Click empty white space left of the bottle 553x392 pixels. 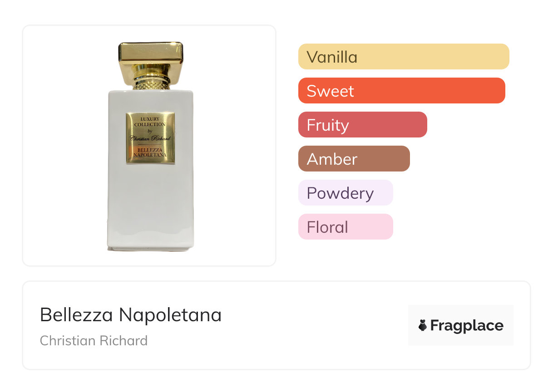pos(64,145)
